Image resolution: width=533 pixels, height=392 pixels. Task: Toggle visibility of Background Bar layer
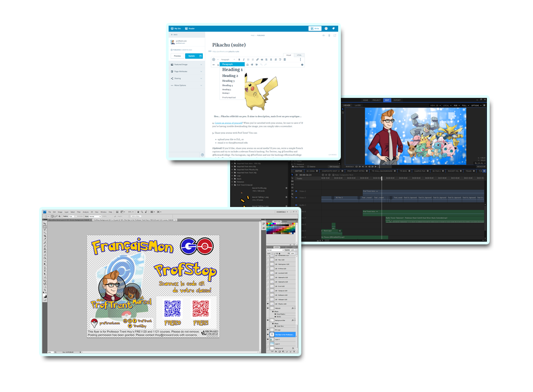[x=268, y=320]
